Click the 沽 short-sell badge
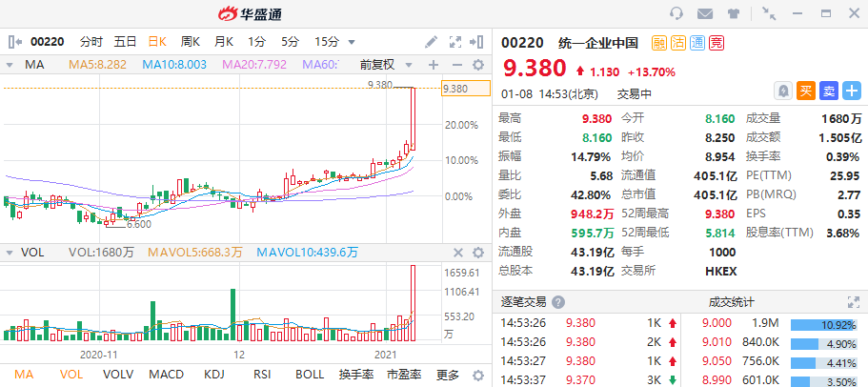This screenshot has height=387, width=868. click(x=677, y=43)
